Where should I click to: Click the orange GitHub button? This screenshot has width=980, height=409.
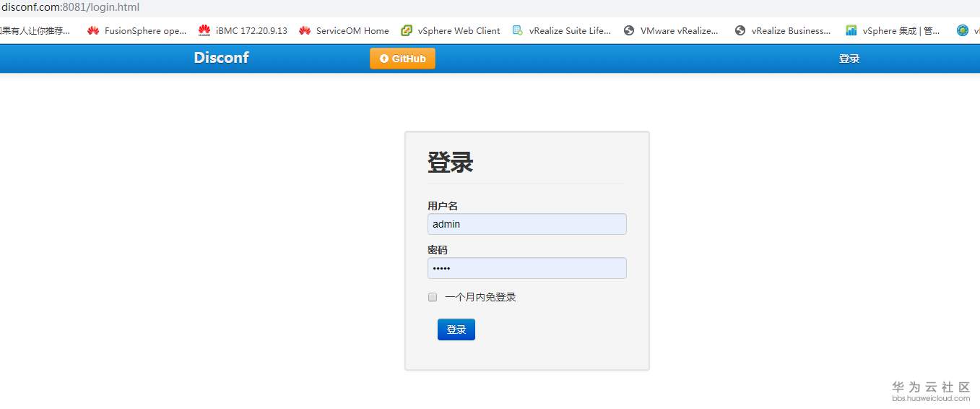pos(402,59)
